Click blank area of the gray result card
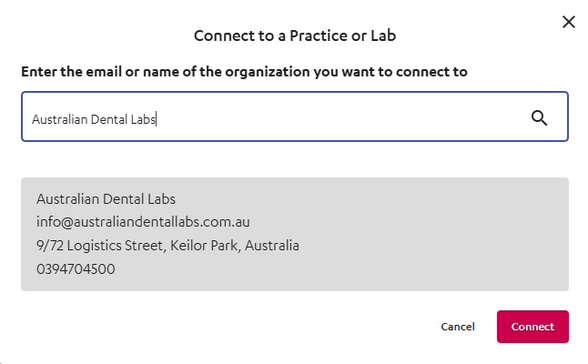Image resolution: width=588 pixels, height=364 pixels. [431, 234]
